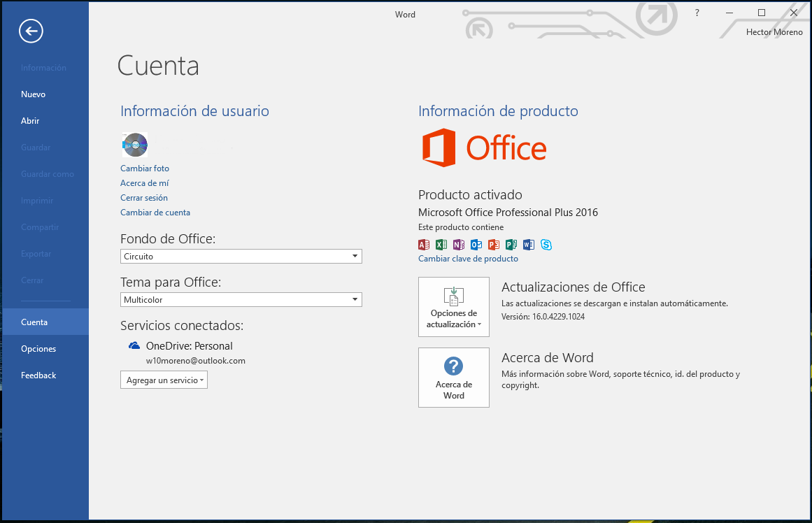This screenshot has width=812, height=523.
Task: Click the Cambiar foto link
Action: [145, 169]
